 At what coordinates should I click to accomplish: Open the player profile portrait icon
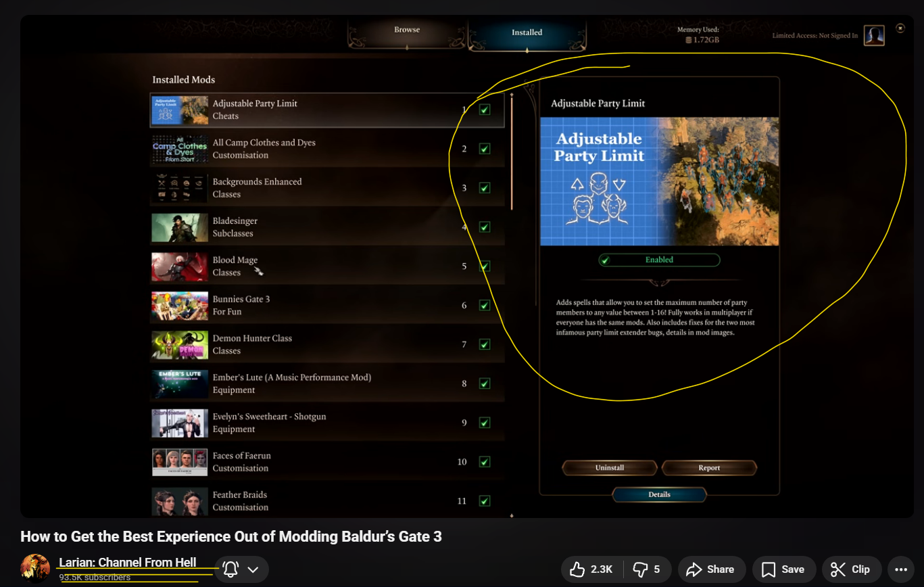(874, 35)
